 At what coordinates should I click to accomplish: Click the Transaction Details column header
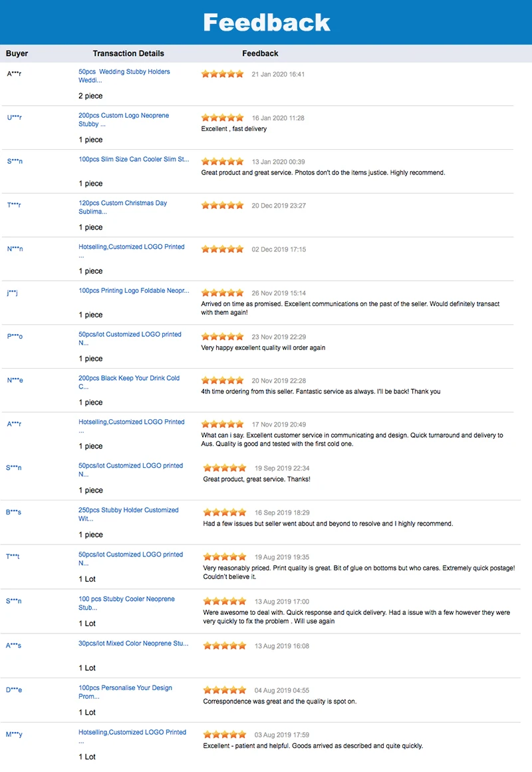point(128,53)
